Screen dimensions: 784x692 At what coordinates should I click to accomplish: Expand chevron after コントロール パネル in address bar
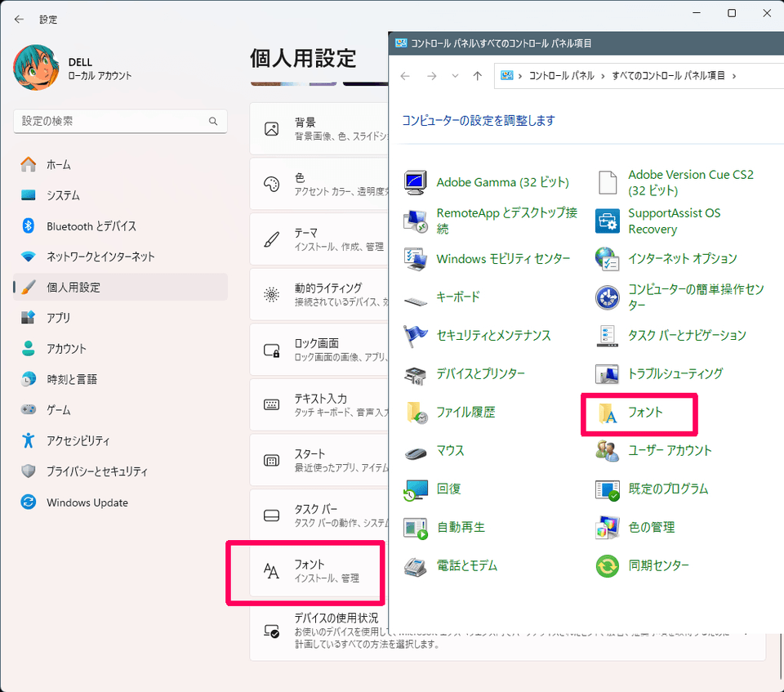click(x=603, y=76)
